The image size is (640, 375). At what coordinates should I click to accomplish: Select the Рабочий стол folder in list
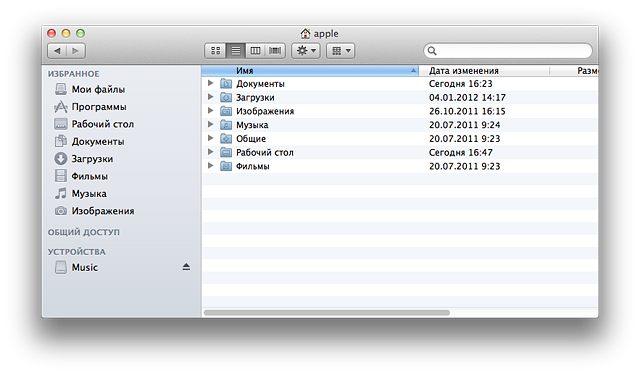pos(264,152)
